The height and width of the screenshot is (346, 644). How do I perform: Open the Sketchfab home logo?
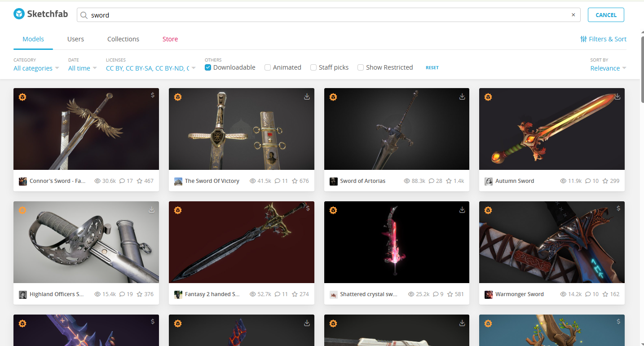pyautogui.click(x=40, y=14)
